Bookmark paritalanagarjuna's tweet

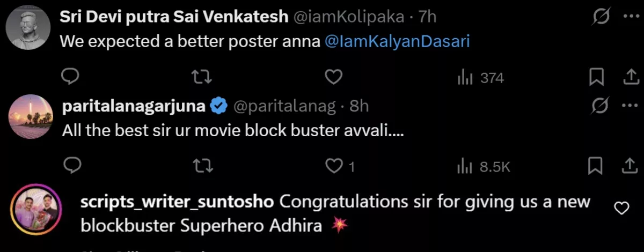(x=596, y=167)
